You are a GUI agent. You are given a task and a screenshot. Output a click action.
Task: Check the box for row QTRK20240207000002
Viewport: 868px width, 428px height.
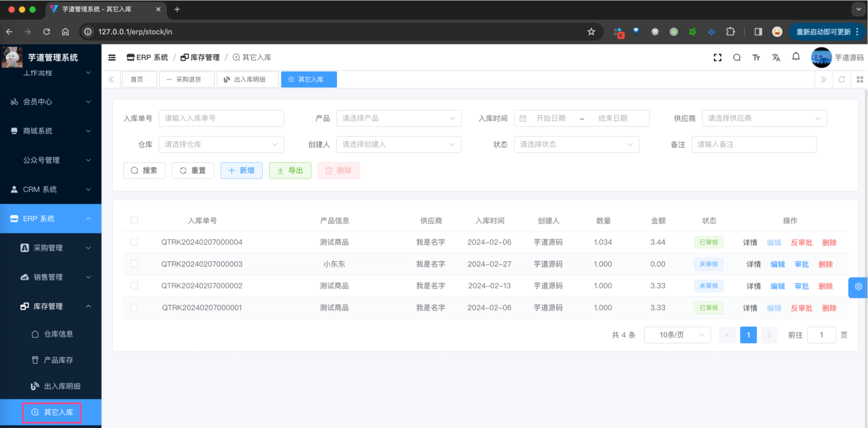tap(134, 286)
